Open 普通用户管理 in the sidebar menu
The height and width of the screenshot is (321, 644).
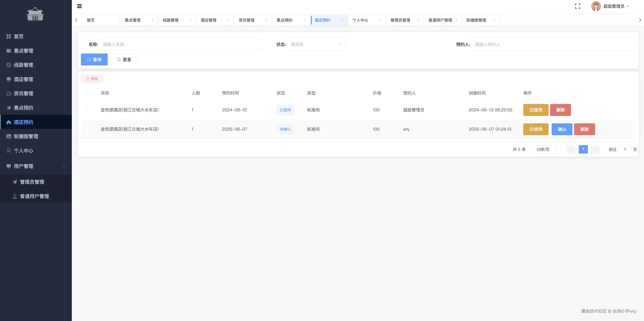click(34, 196)
